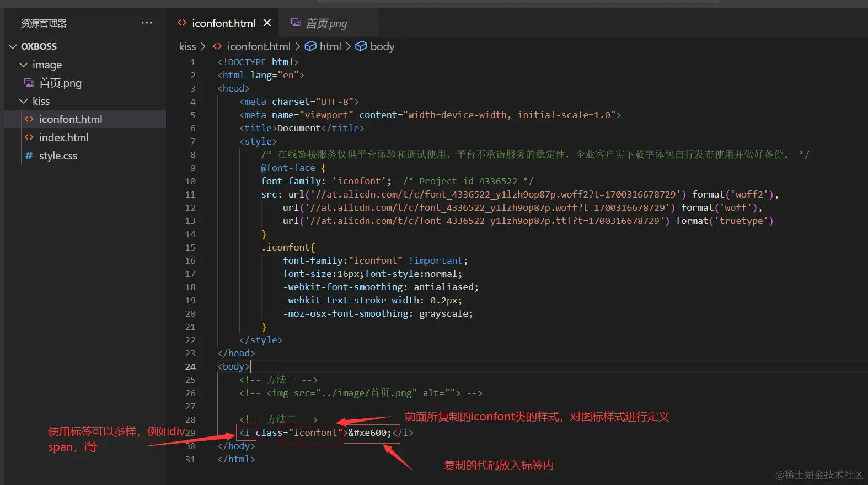
Task: Click the HTML icon beside index.html
Action: [29, 137]
